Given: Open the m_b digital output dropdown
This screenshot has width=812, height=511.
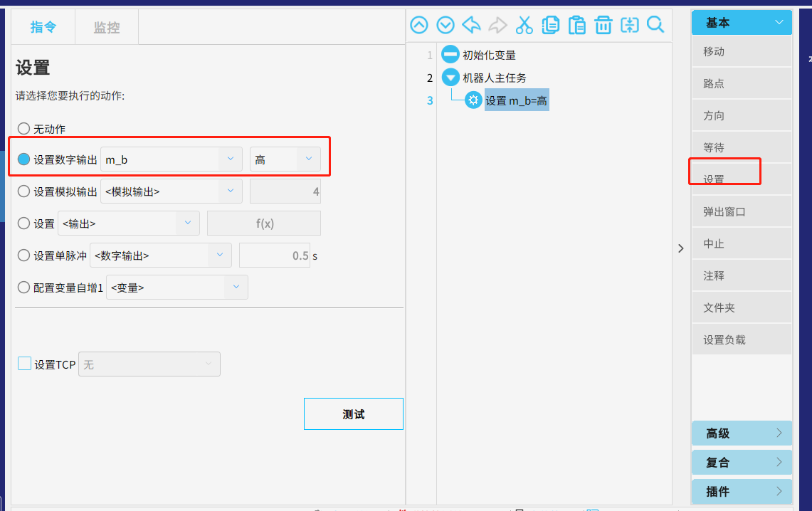Looking at the screenshot, I should click(172, 159).
